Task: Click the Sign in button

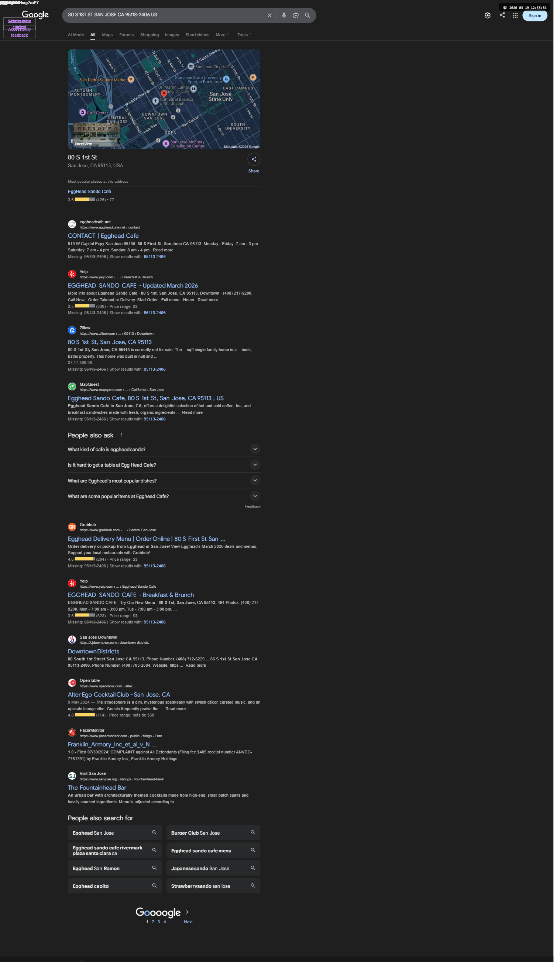Action: click(x=535, y=16)
